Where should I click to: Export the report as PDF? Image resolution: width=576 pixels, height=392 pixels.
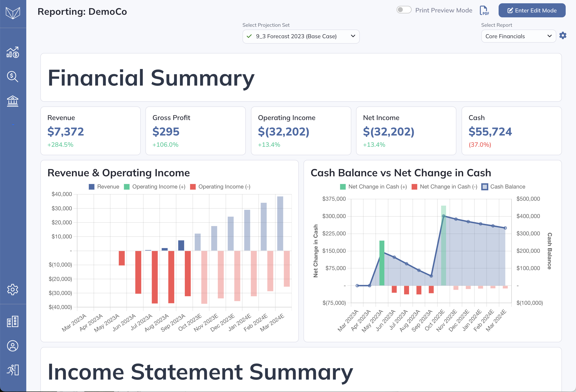(484, 11)
